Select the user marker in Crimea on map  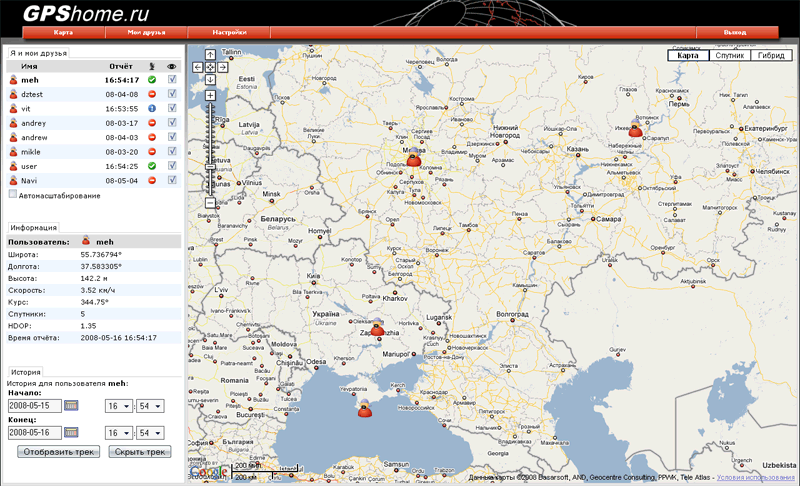(365, 408)
